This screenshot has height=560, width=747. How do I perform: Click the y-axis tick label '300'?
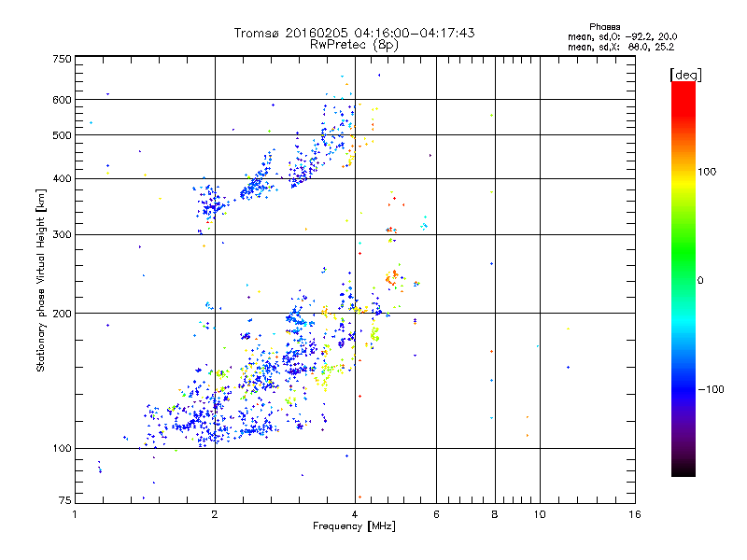pos(63,234)
